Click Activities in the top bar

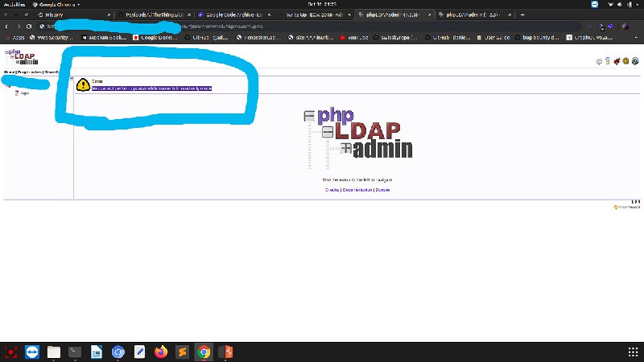(x=14, y=4)
